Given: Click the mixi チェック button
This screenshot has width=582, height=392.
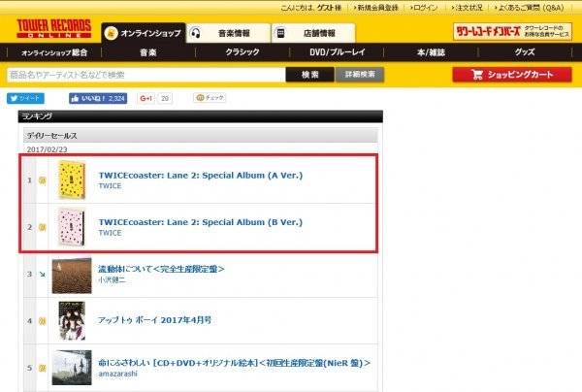Looking at the screenshot, I should coord(210,98).
